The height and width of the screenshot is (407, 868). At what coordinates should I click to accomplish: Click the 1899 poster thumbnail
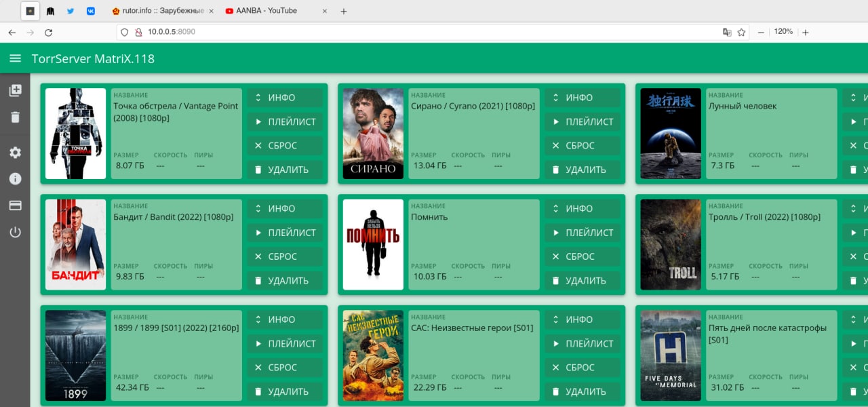coord(75,355)
